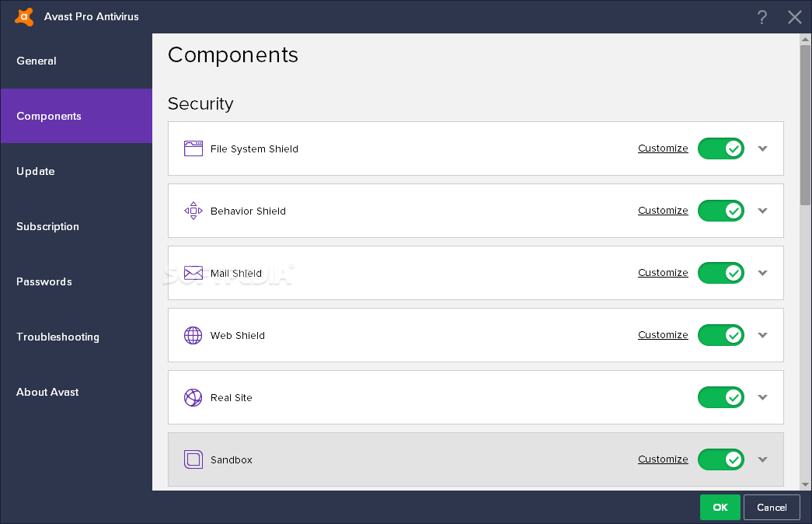Click the vertical scrollbar thumb
This screenshot has height=524, width=812.
pyautogui.click(x=805, y=124)
